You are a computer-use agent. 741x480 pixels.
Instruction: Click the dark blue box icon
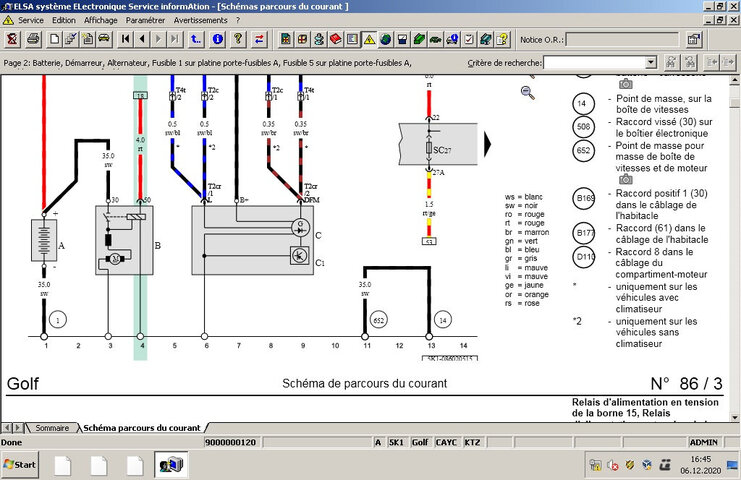pyautogui.click(x=402, y=39)
